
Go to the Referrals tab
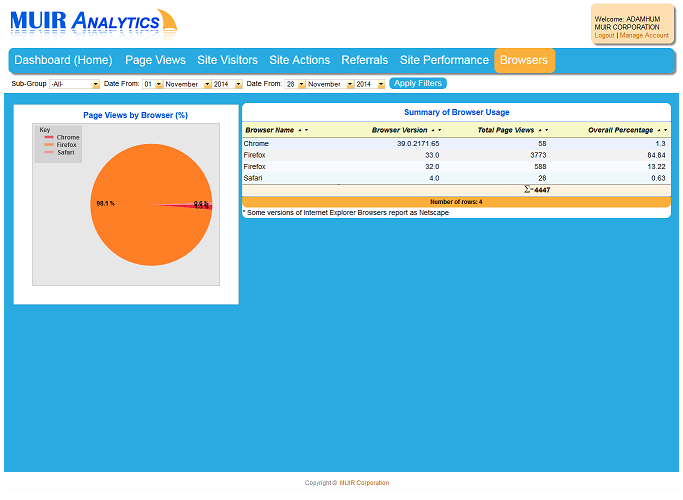click(364, 60)
